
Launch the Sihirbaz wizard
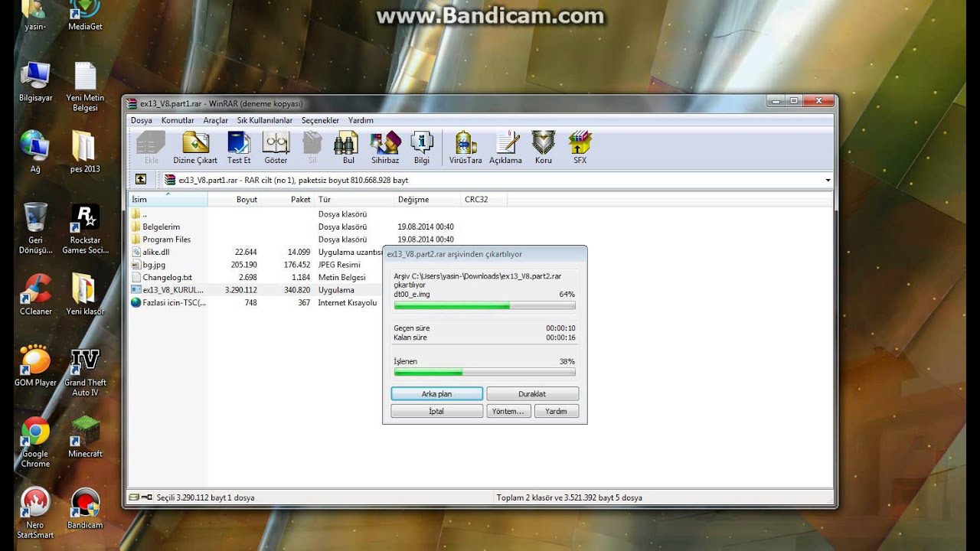click(x=385, y=148)
